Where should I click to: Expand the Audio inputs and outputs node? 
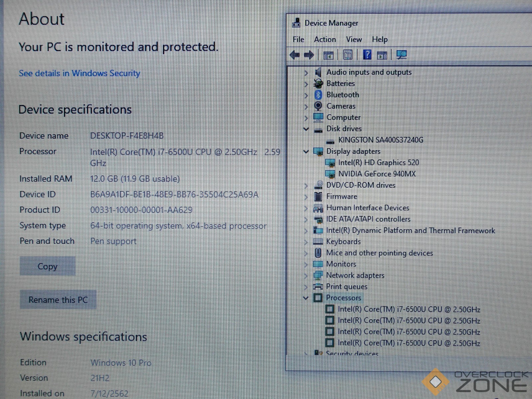tap(306, 73)
